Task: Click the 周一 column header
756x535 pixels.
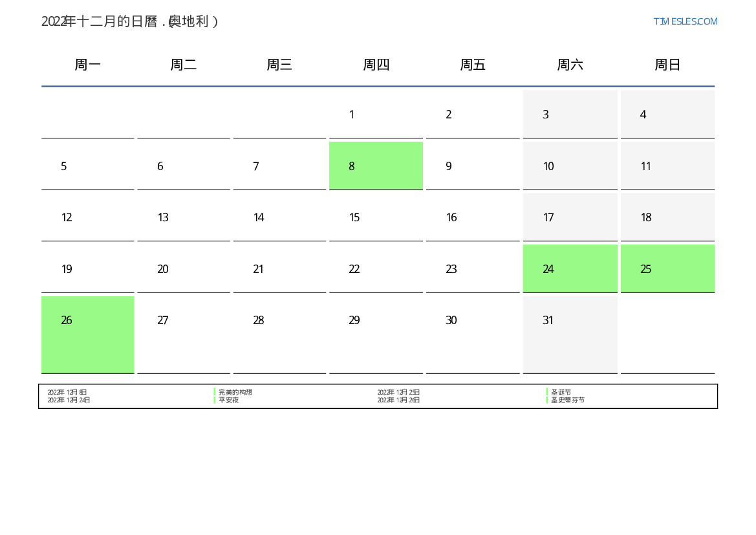Action: (x=88, y=65)
